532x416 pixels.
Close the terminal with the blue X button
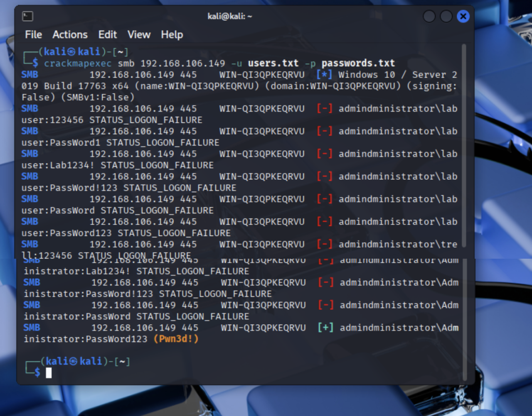coord(463,16)
